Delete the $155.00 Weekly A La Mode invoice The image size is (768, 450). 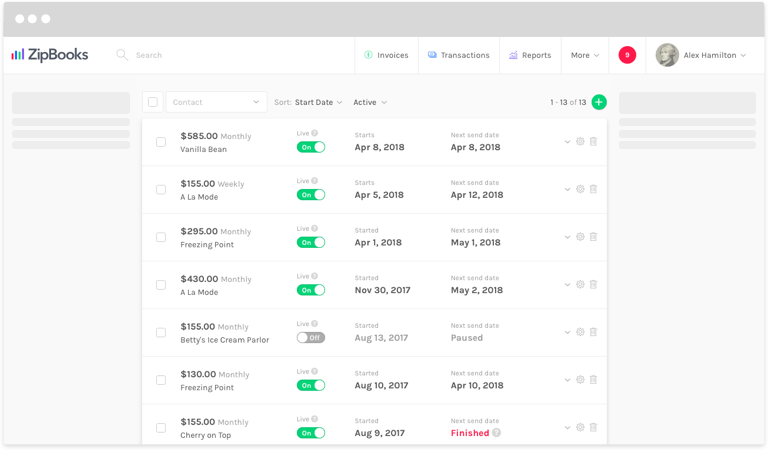pos(593,189)
